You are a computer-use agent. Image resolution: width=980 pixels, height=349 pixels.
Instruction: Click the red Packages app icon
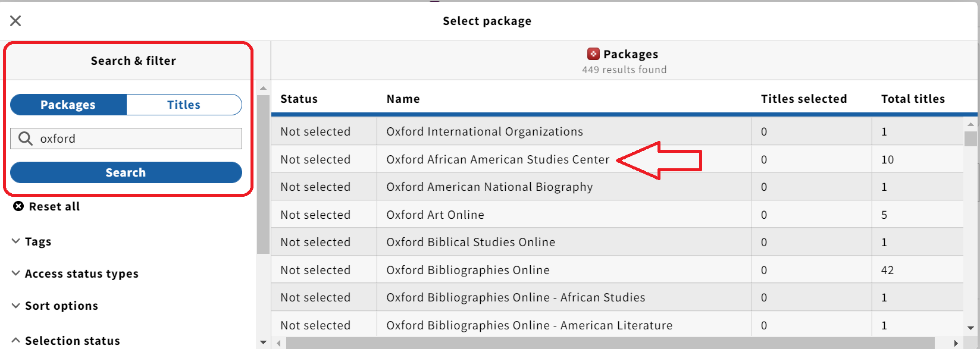[x=593, y=54]
